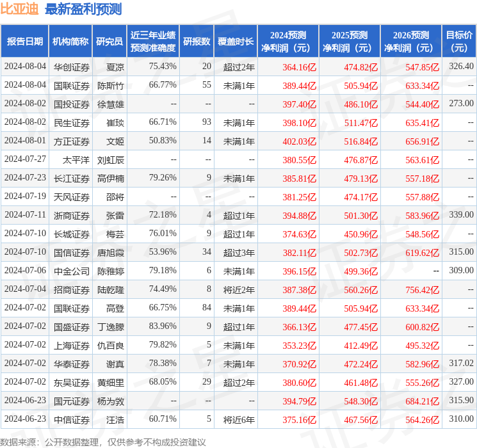This screenshot has width=477, height=448.
Task: Select the 华创证券 institution cell
Action: pyautogui.click(x=72, y=67)
